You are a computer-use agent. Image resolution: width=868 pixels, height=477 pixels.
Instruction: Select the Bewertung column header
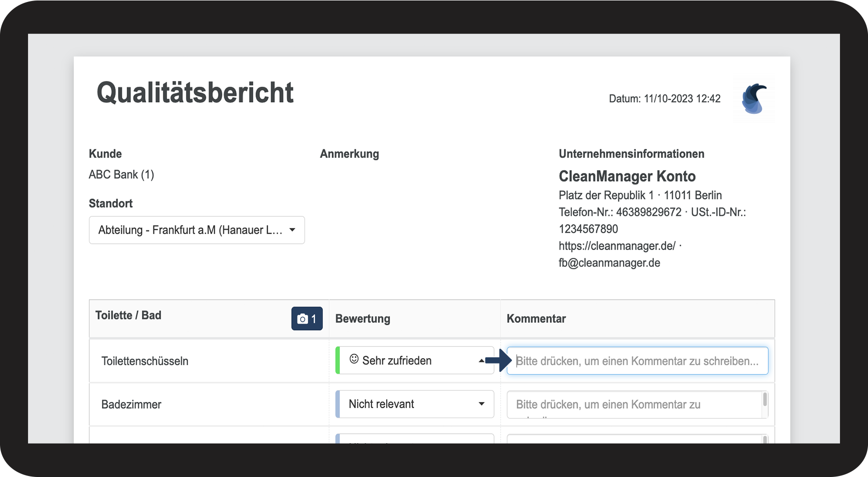(x=363, y=319)
